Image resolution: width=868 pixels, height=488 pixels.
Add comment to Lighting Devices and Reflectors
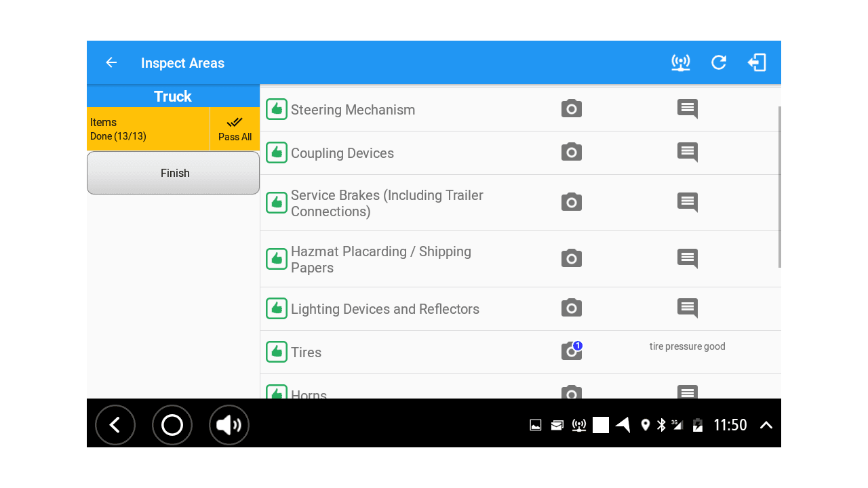[x=688, y=308]
